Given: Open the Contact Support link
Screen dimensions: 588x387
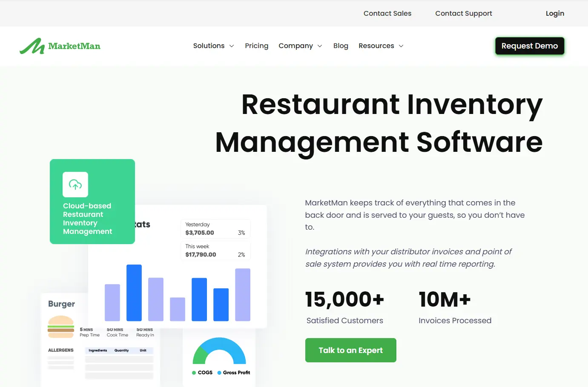Looking at the screenshot, I should tap(464, 13).
